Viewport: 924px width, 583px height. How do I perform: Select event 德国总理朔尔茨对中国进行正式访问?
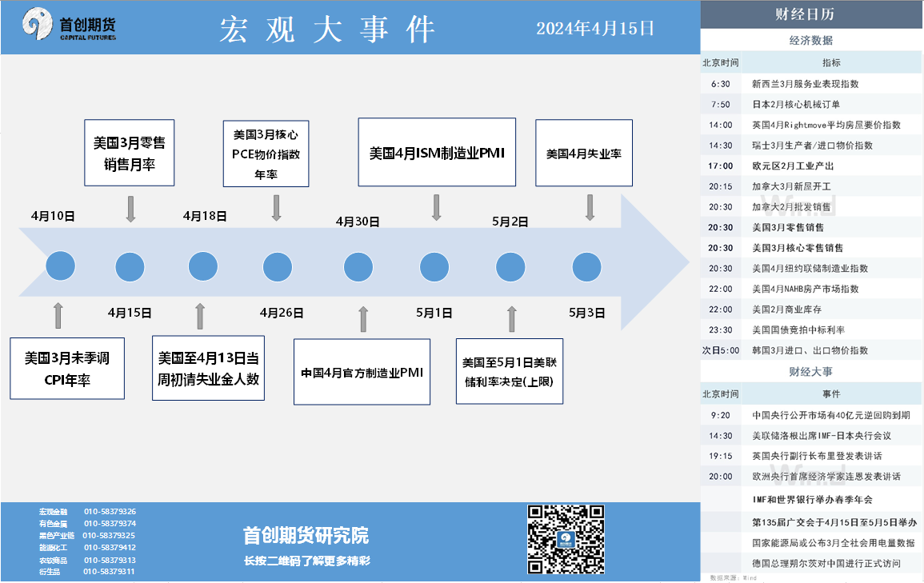point(811,564)
